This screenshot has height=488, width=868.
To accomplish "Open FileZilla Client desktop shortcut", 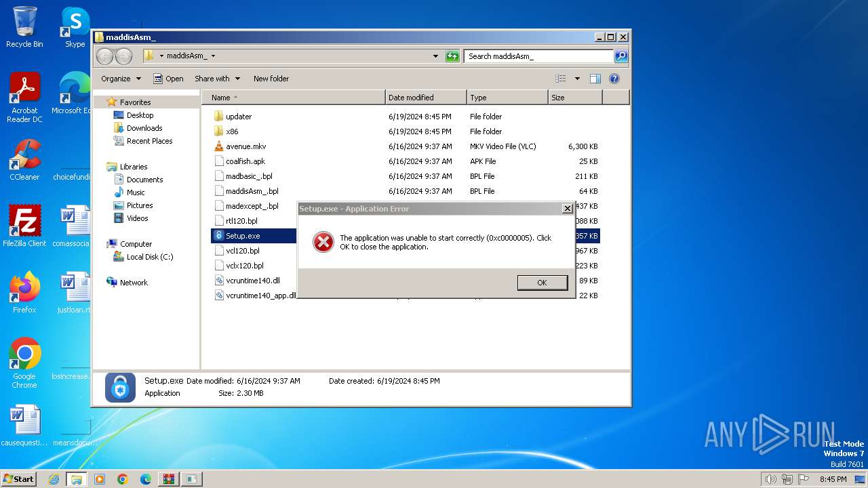I will [x=24, y=226].
